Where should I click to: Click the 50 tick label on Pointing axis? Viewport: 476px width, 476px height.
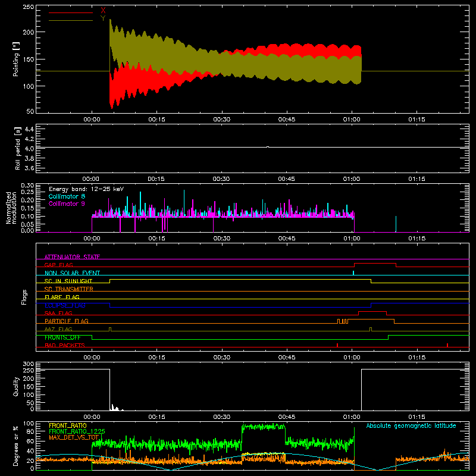coord(30,111)
